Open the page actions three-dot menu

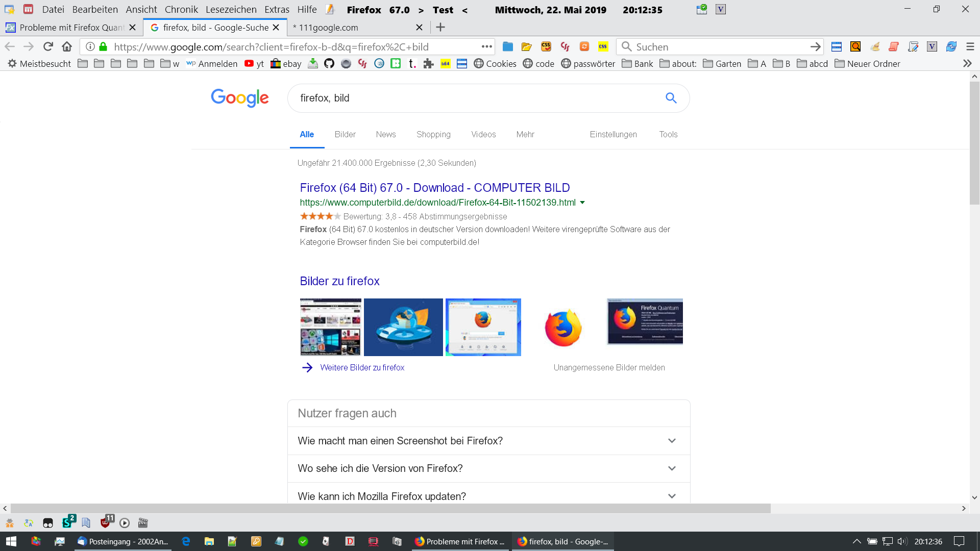(486, 46)
